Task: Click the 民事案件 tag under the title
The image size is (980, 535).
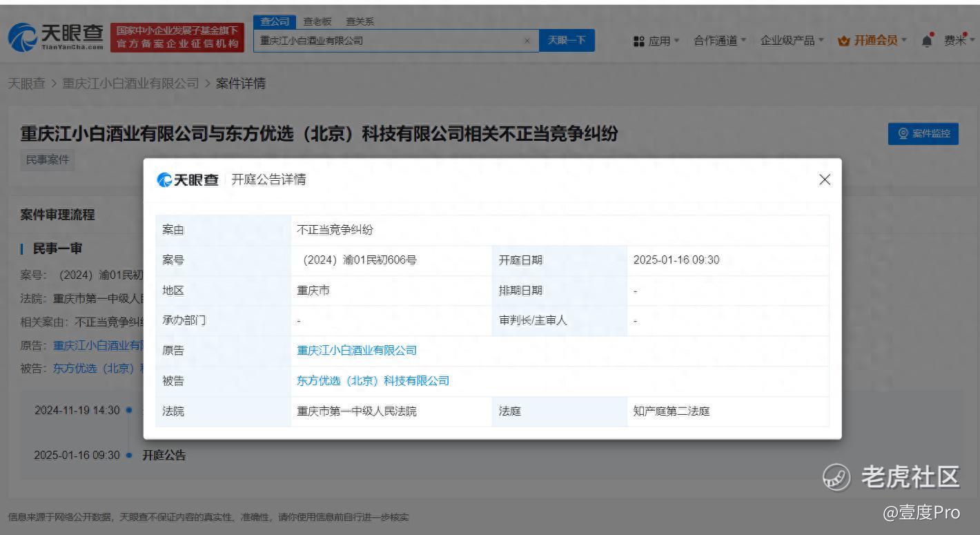Action: click(48, 159)
